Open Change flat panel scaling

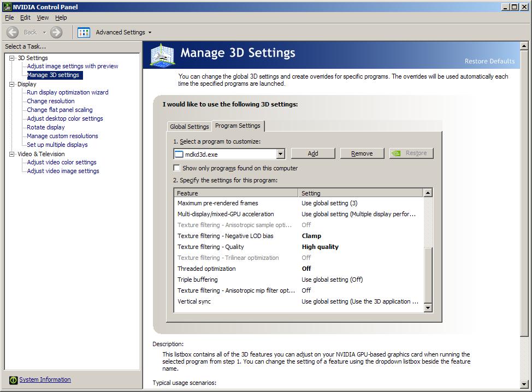click(60, 110)
